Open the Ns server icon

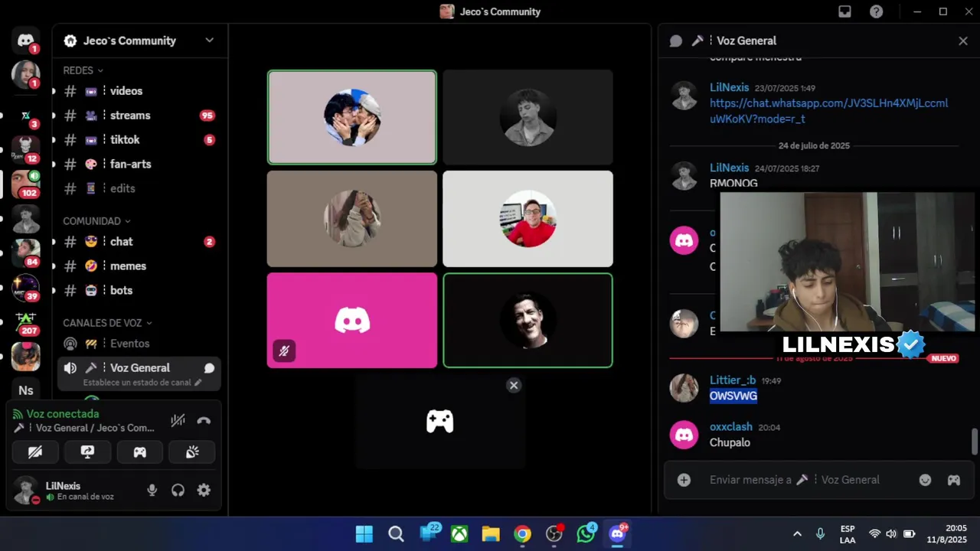25,390
